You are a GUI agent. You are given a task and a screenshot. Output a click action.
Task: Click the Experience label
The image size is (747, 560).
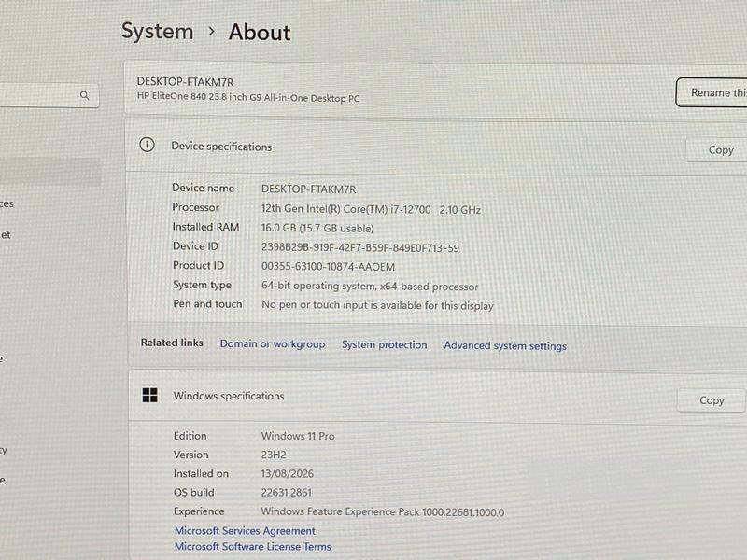[199, 511]
